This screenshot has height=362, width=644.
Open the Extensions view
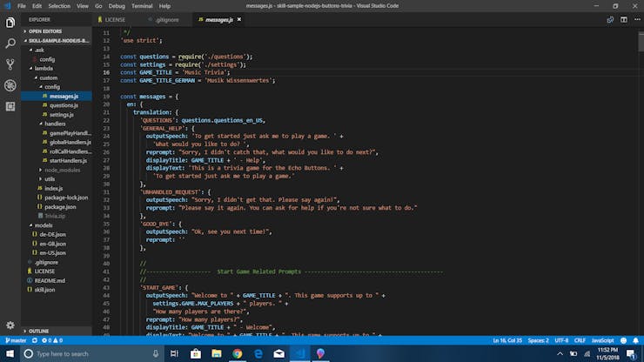pyautogui.click(x=10, y=106)
